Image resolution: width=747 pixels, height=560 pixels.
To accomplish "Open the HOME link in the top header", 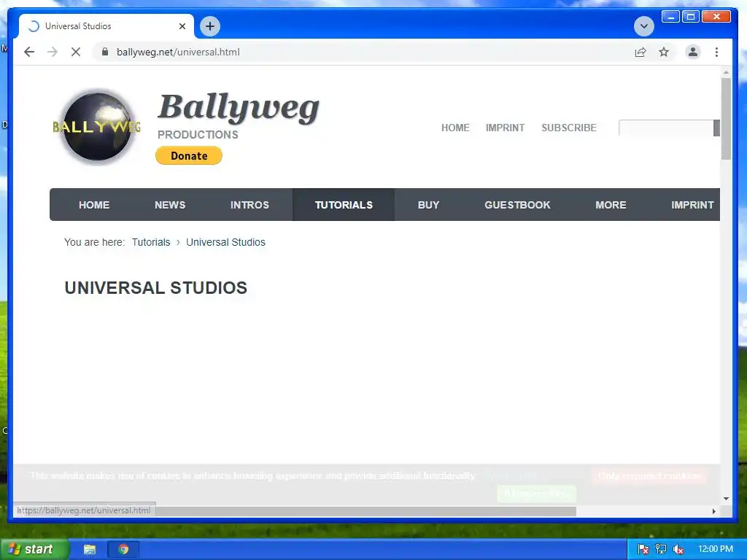I will 455,128.
